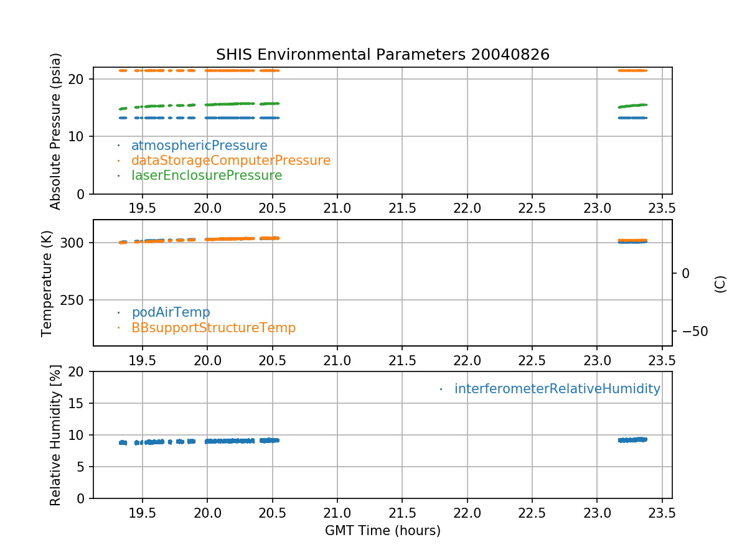747x560 pixels.
Task: Select the Absolute Pressure (psia) axis label
Action: coord(56,131)
